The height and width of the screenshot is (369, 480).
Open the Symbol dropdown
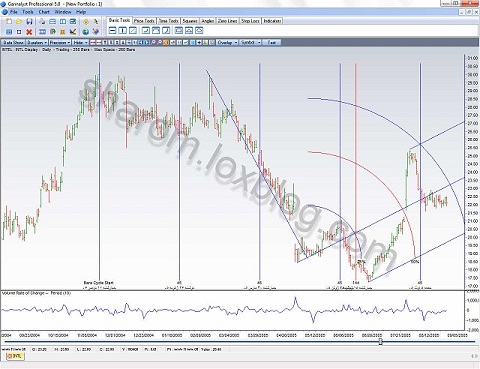(250, 43)
